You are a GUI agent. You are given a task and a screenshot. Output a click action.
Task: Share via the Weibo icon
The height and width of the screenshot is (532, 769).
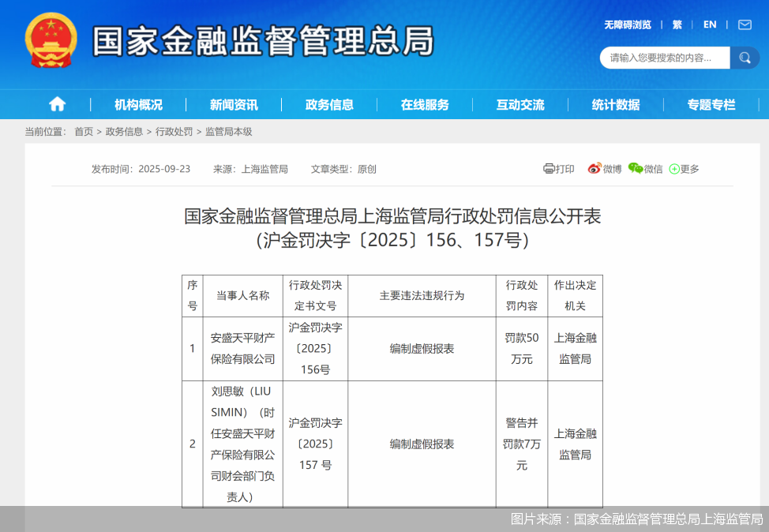[595, 169]
